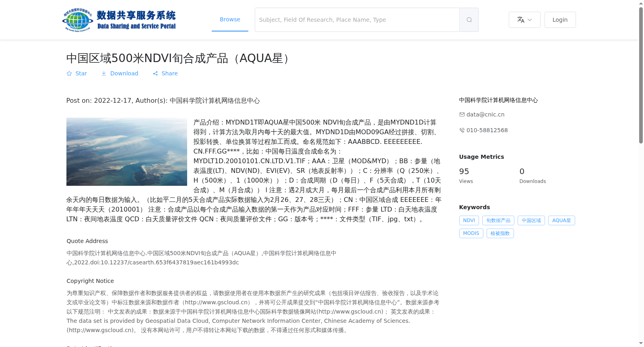Open the language translation dropdown
Screen dimensions: 644x347
pyautogui.click(x=524, y=20)
